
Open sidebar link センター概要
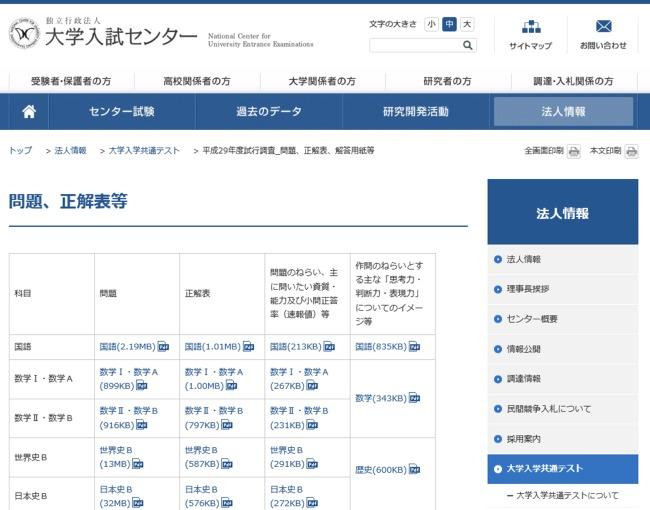(563, 319)
